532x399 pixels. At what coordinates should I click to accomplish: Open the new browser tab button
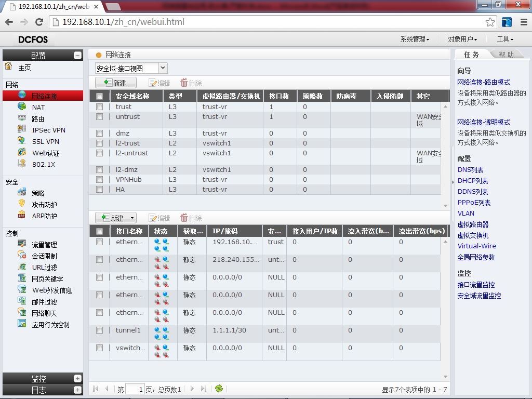click(113, 6)
